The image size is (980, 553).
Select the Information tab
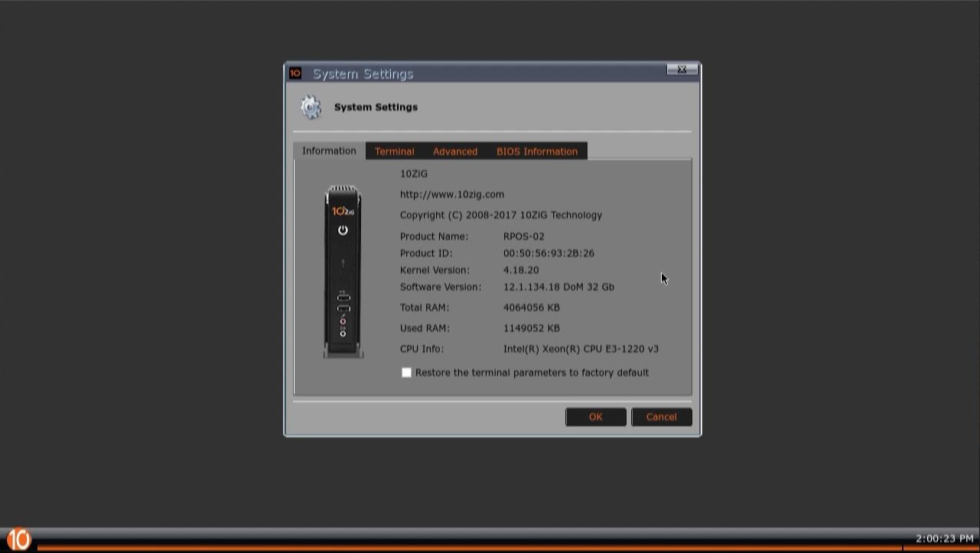pyautogui.click(x=329, y=151)
